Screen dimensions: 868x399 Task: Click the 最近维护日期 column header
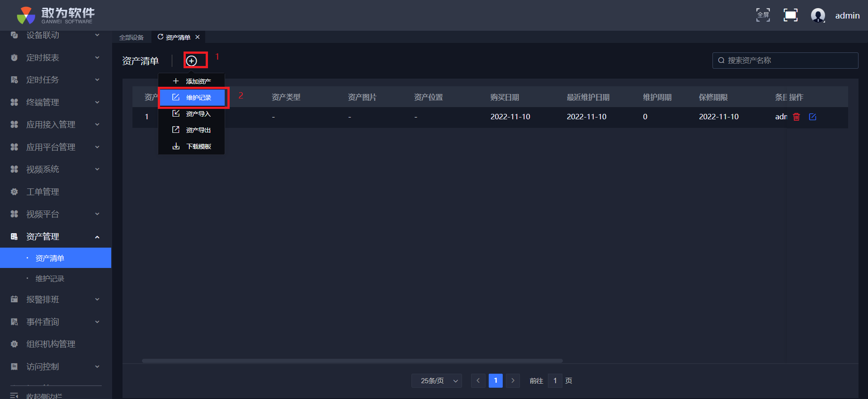coord(588,97)
